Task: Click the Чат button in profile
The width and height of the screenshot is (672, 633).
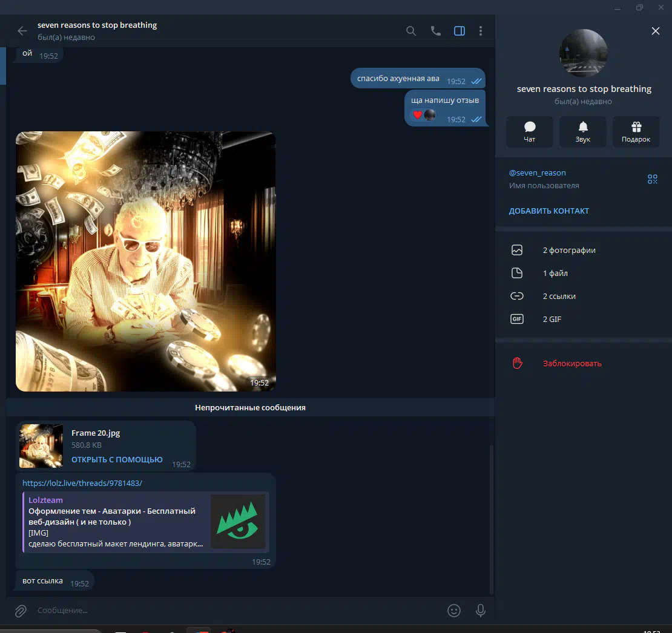Action: (x=530, y=131)
